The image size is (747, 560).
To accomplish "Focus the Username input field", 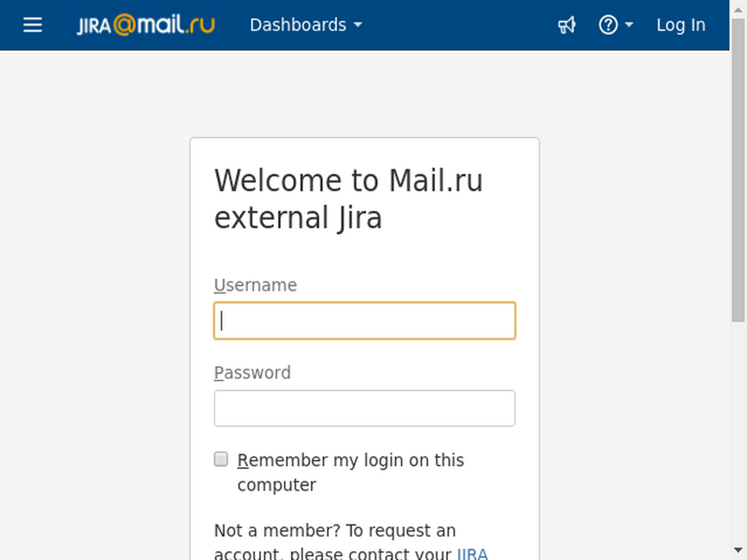I will 365,321.
